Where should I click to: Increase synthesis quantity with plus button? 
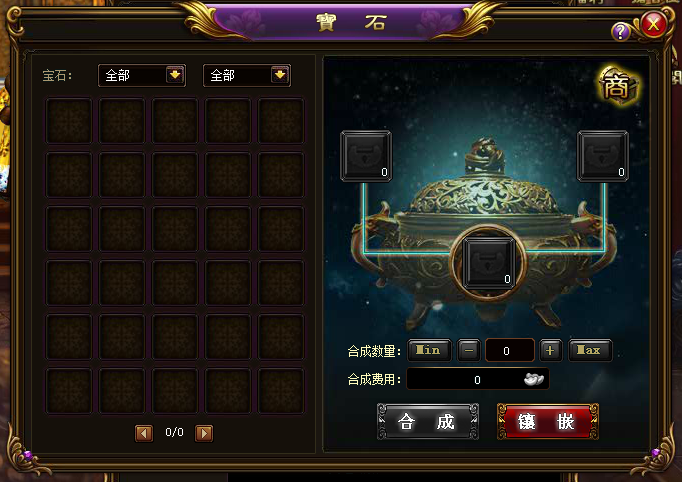[x=551, y=351]
